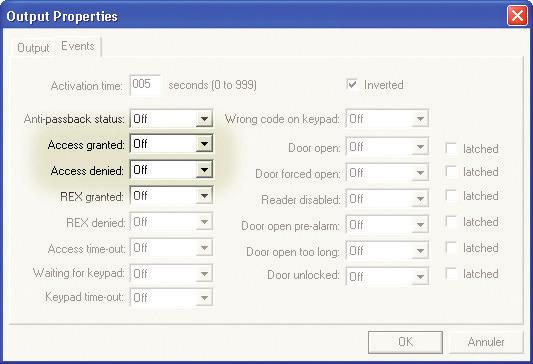Image resolution: width=533 pixels, height=364 pixels.
Task: Expand the REX granted dropdown arrow
Action: (x=204, y=196)
